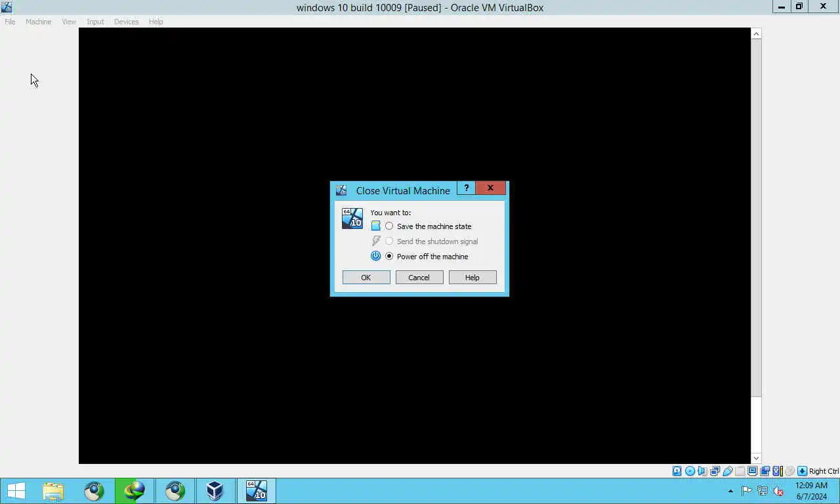This screenshot has height=504, width=840.
Task: Close the Close Virtual Machine dialog with X
Action: pos(490,188)
